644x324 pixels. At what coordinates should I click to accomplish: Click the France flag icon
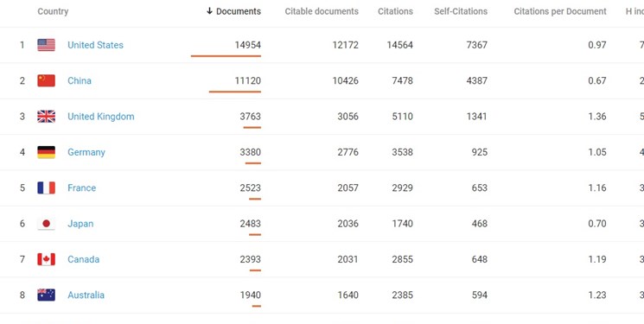click(46, 187)
